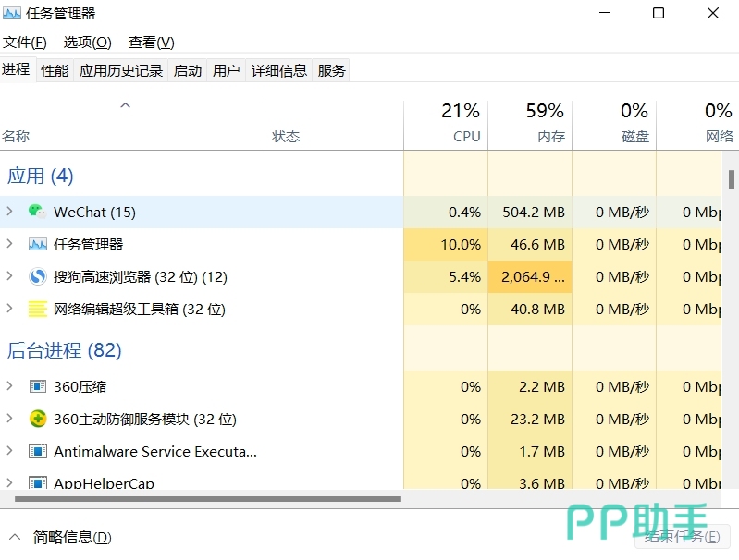Click the 任务管理器 process icon
The width and height of the screenshot is (739, 560).
pos(37,244)
